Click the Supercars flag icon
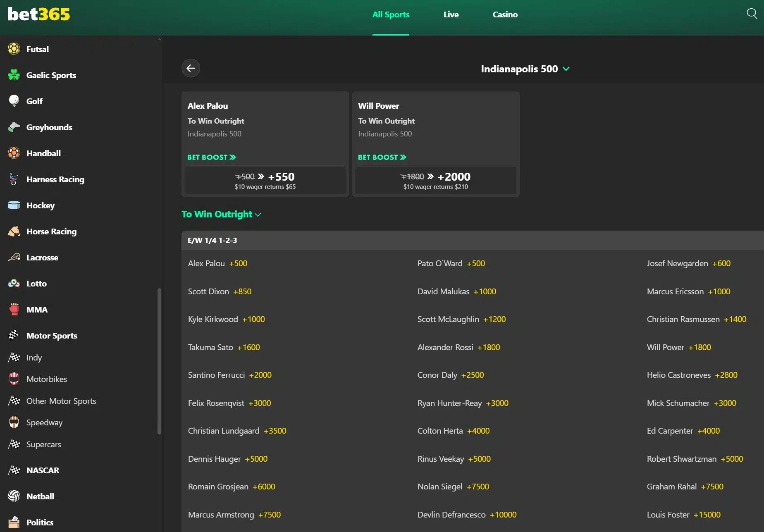Screen dimensions: 764x532 click(14, 444)
